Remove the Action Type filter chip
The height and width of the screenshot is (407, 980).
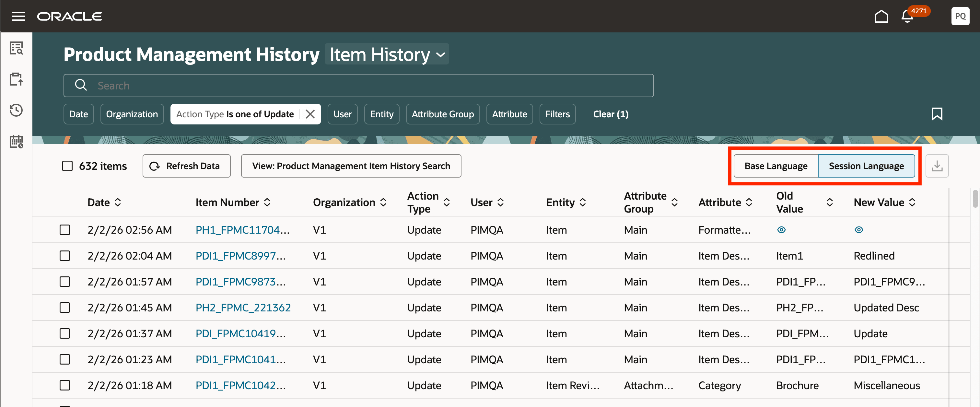coord(310,114)
